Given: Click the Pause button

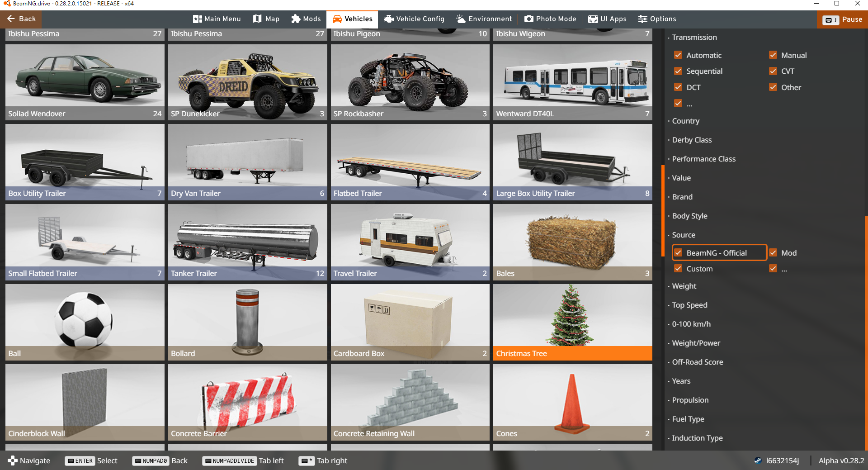Looking at the screenshot, I should tap(842, 19).
